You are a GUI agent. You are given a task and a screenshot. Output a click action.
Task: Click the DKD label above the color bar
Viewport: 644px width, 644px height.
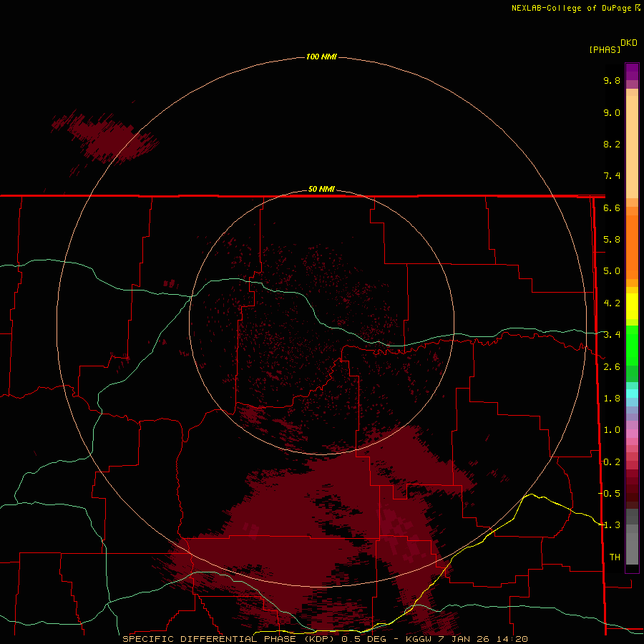pyautogui.click(x=629, y=43)
